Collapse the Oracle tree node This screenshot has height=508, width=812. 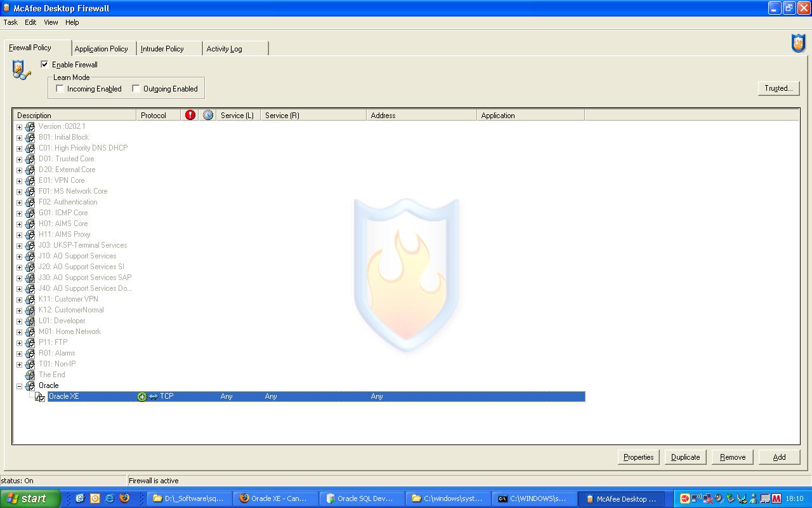click(19, 386)
